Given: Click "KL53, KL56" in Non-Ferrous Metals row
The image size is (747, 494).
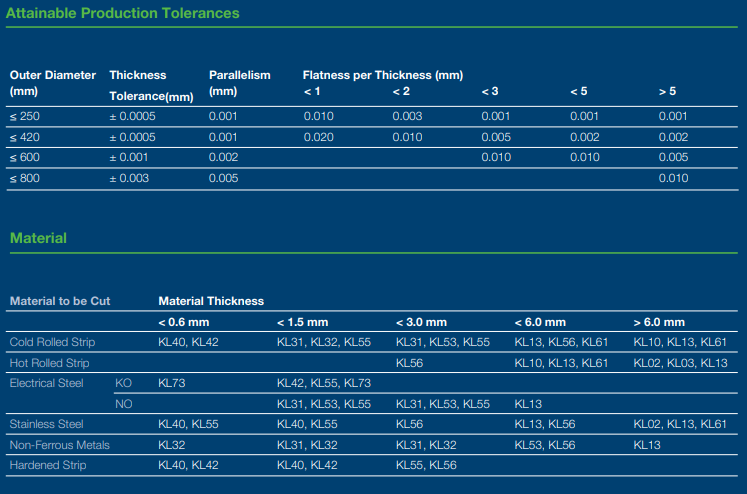Looking at the screenshot, I should coord(545,445).
